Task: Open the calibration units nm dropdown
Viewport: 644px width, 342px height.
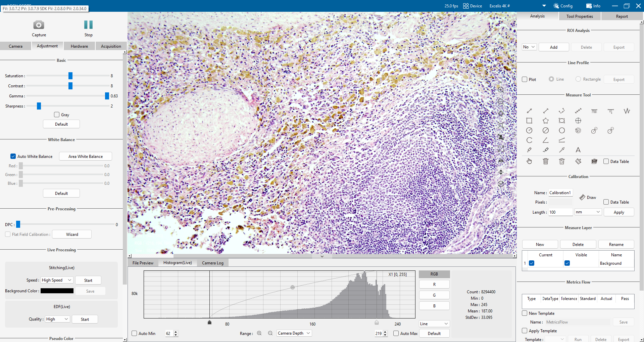Action: (x=588, y=212)
